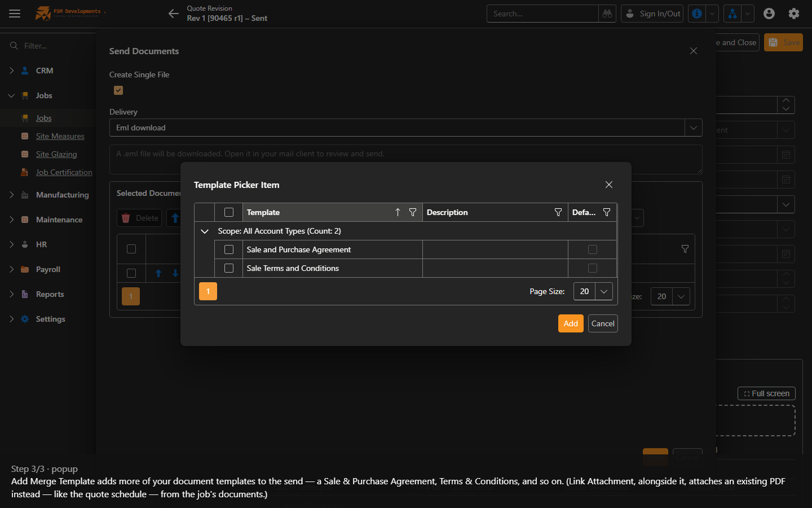Open the blue info icon
Viewport: 812px width, 508px height.
pyautogui.click(x=697, y=14)
